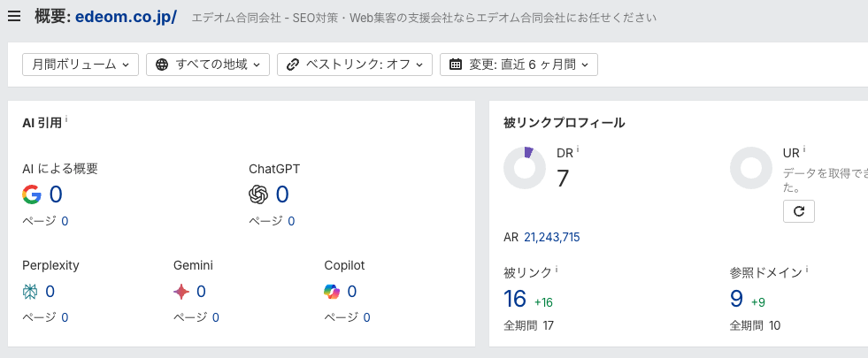Click the 全期間 10 text under 参照ドメイン
Image resolution: width=868 pixels, height=358 pixels.
coord(755,325)
